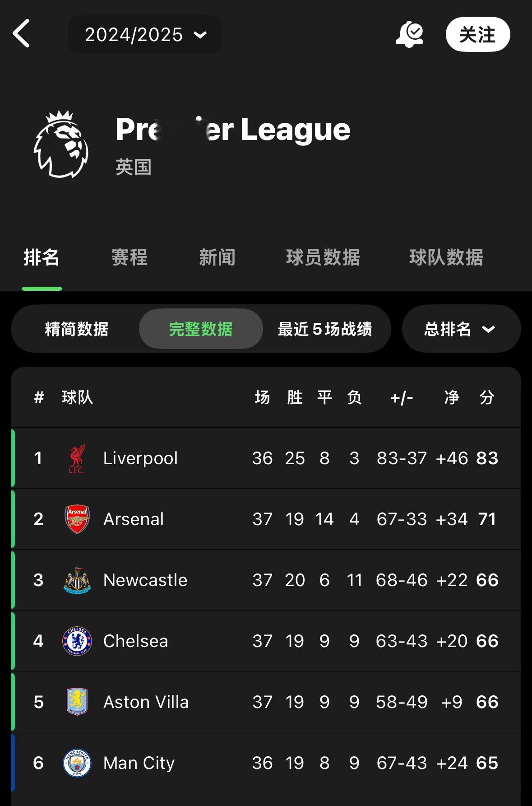
Task: Tap the Man City crest icon
Action: point(77,763)
